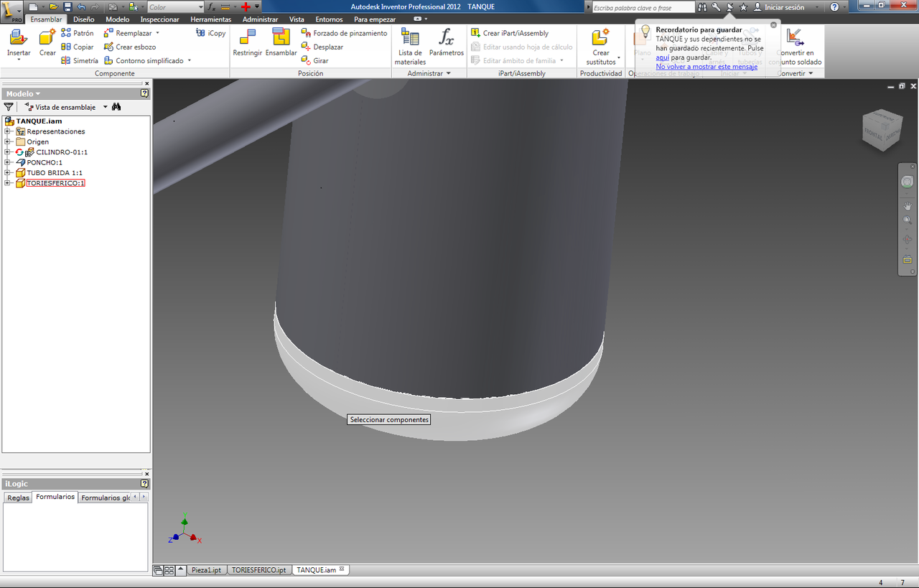
Task: Click 'No volver a mostrar este mensaje'
Action: pyautogui.click(x=706, y=67)
